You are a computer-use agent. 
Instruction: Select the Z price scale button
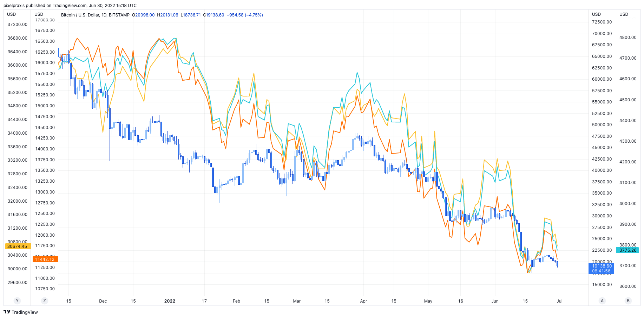pyautogui.click(x=44, y=301)
